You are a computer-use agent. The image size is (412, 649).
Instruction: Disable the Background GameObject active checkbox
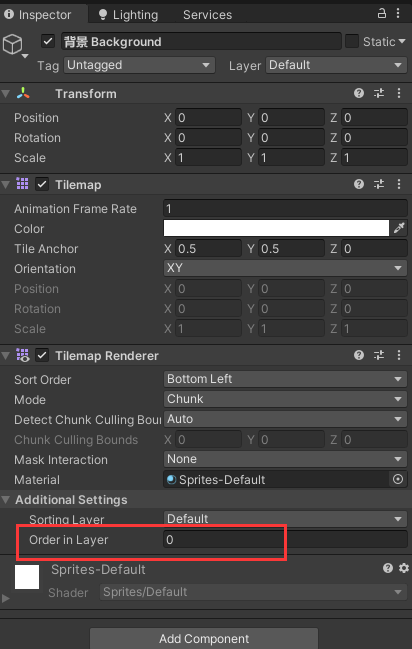(48, 41)
